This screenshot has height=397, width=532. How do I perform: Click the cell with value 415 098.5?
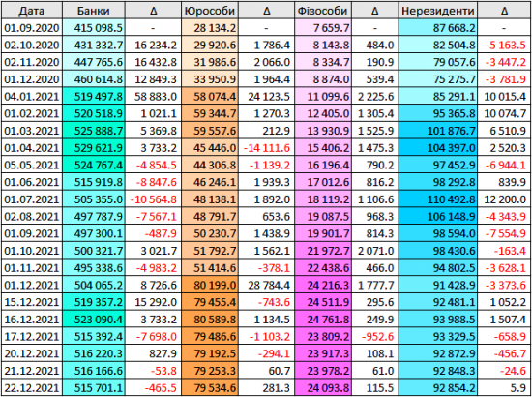[x=93, y=28]
